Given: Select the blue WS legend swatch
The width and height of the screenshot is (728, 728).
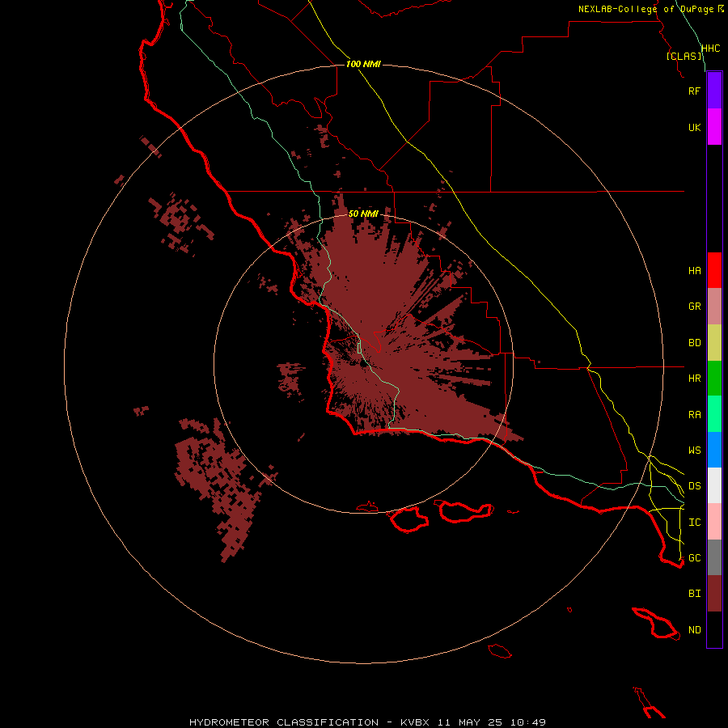Looking at the screenshot, I should 714,450.
